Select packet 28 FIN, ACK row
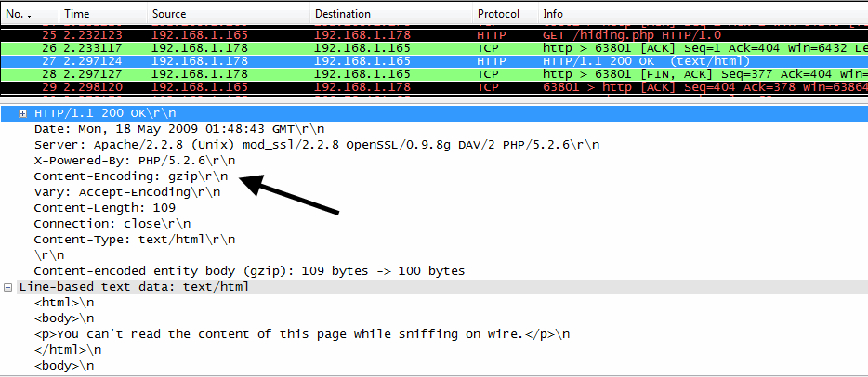The width and height of the screenshot is (868, 377). tap(434, 74)
